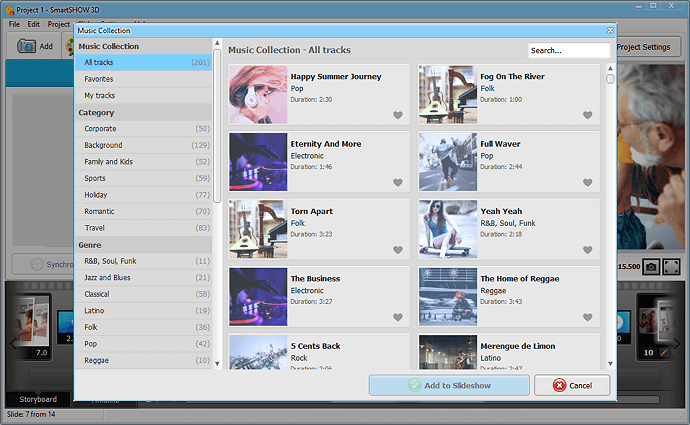Open the Edit menu
This screenshot has height=425, width=690.
click(x=34, y=23)
